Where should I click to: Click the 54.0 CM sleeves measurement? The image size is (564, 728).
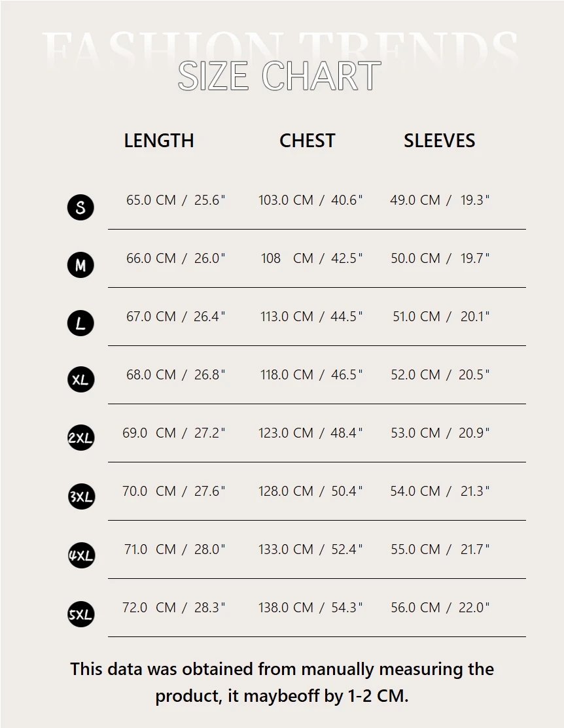415,491
